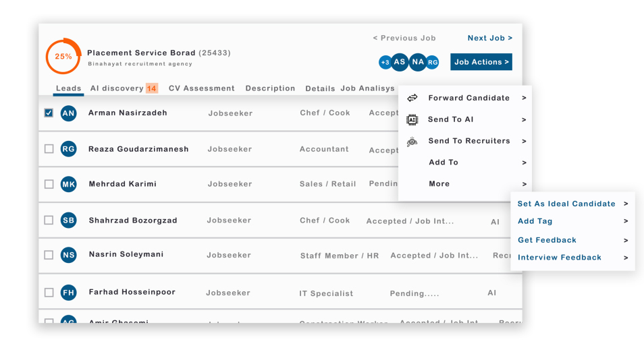This screenshot has height=354, width=644.
Task: Select the Shahrzad Bozorgzad row checkbox
Action: coord(49,220)
